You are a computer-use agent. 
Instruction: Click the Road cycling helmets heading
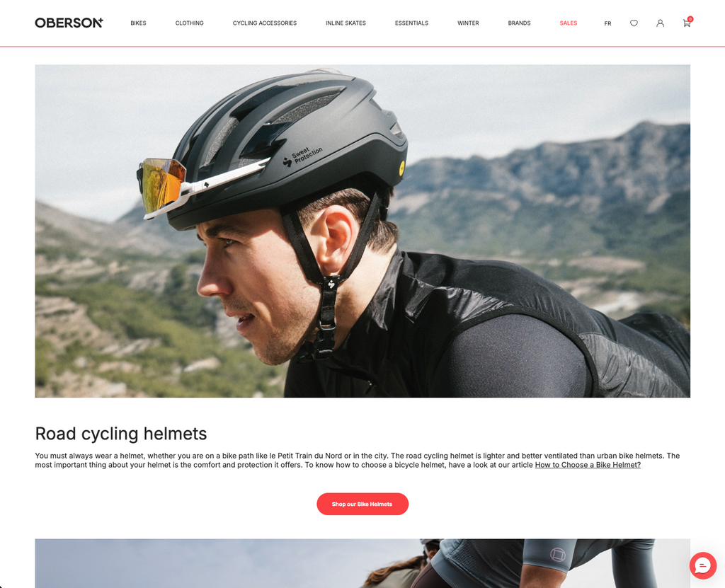click(x=121, y=434)
